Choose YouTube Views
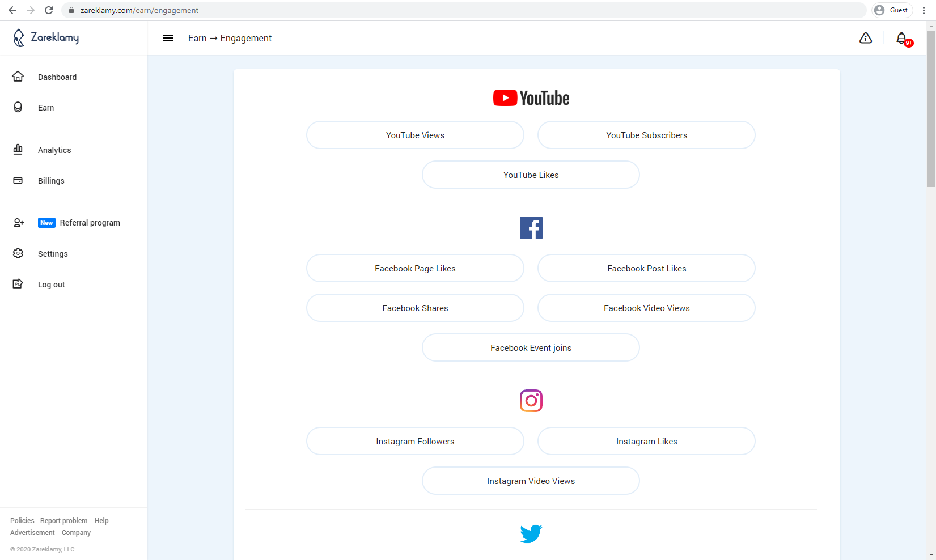 point(415,135)
